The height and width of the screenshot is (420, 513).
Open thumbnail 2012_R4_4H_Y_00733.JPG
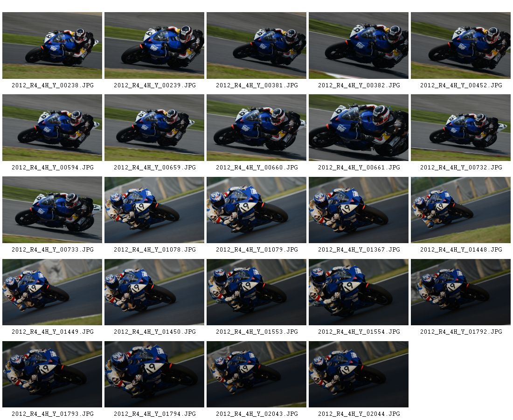pos(52,210)
